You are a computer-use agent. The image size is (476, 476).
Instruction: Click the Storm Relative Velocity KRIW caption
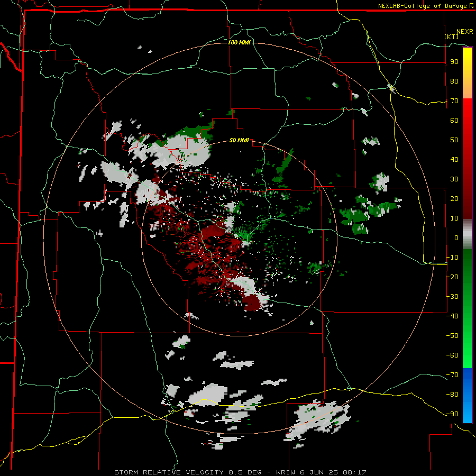(240, 472)
